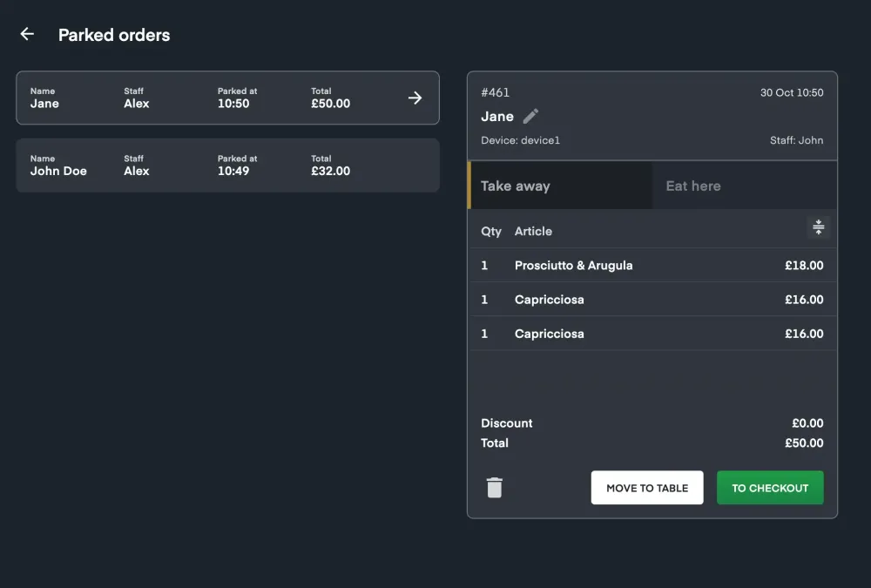Open John Doe's parked order card
Image resolution: width=871 pixels, height=588 pixels.
pos(226,166)
